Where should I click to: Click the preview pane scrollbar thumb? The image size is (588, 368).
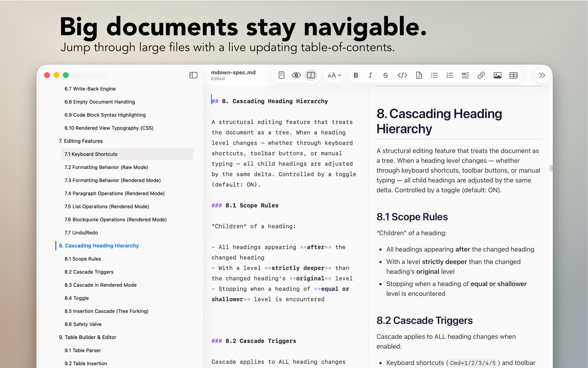click(x=551, y=168)
